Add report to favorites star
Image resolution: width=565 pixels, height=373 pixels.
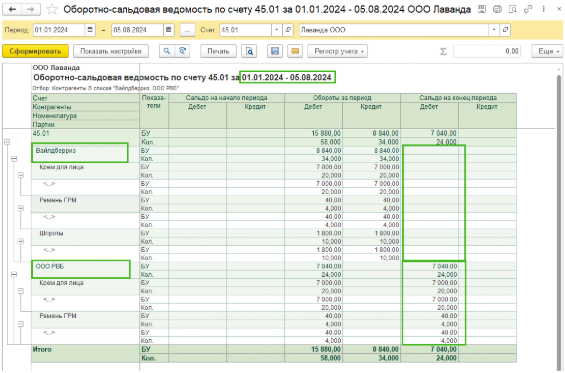(52, 9)
